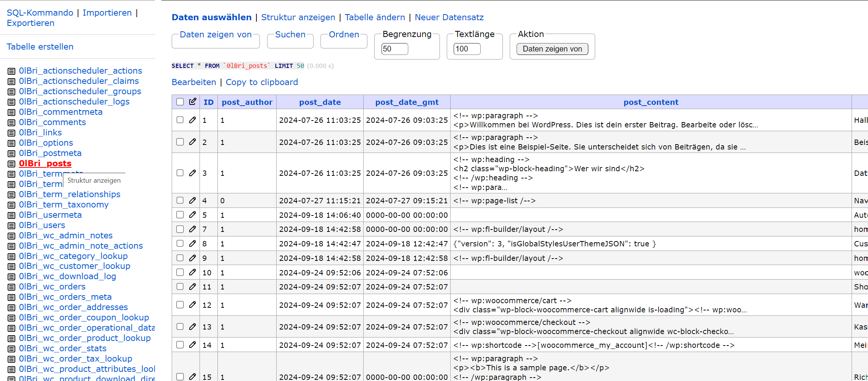Click the table icon beside 0lBri_comments
This screenshot has width=868, height=381.
(x=11, y=122)
